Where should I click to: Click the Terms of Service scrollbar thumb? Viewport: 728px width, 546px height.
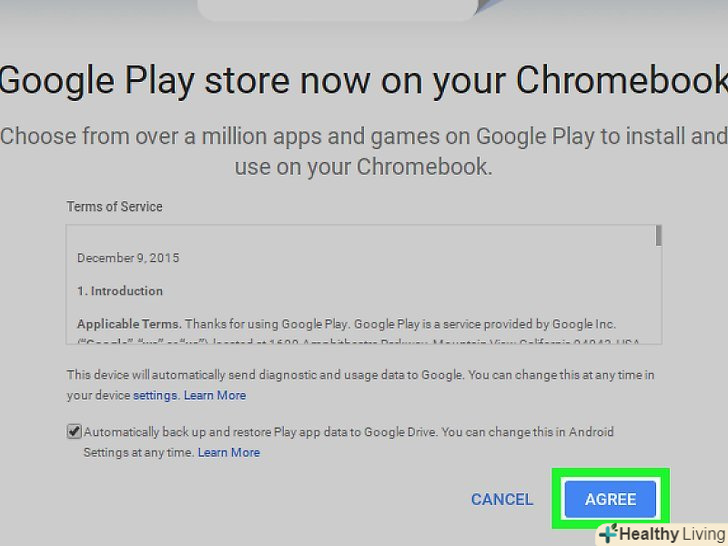tap(658, 236)
